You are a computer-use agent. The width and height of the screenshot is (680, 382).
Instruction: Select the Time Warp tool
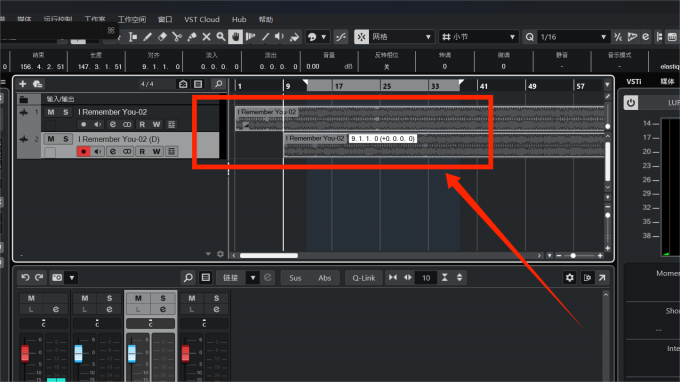pos(250,37)
